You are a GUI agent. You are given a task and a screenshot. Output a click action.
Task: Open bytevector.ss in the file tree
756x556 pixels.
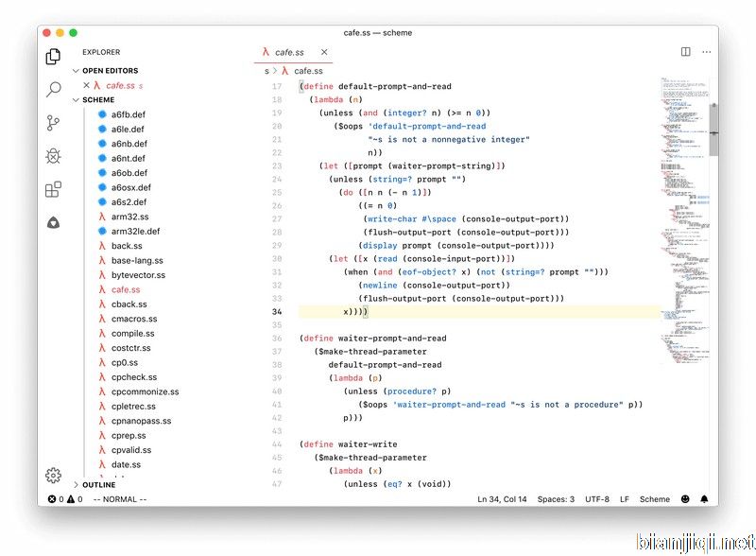pyautogui.click(x=138, y=275)
